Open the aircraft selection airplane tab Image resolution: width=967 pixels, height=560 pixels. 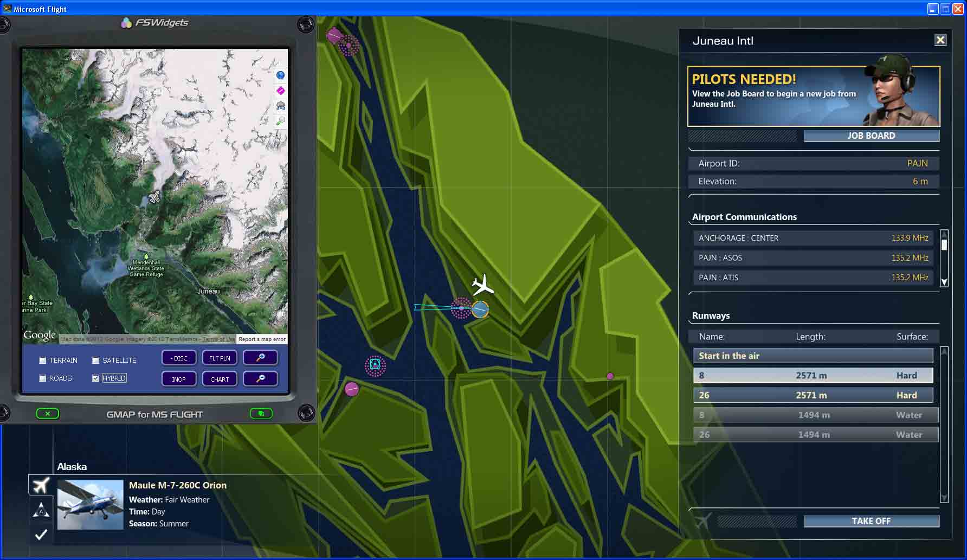[41, 485]
